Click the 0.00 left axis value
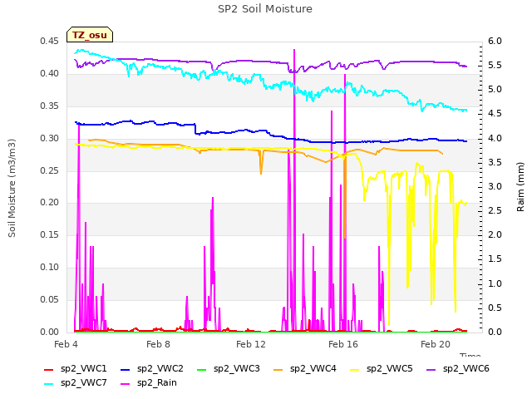532x399 pixels. [x=50, y=332]
